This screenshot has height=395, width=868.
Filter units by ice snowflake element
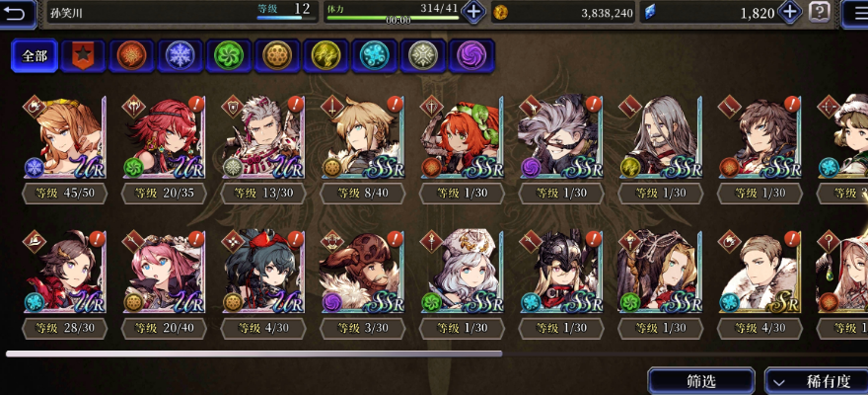tap(180, 56)
